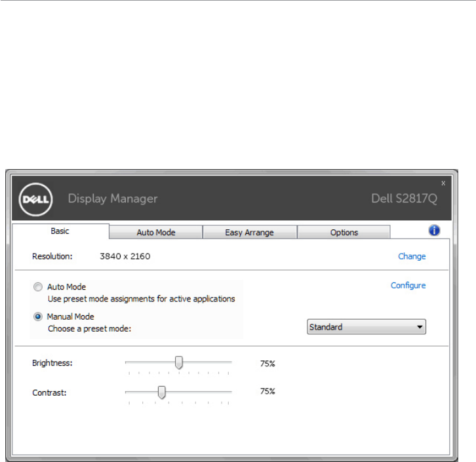Click the Brightness slider thumb
Viewport: 476px width, 462px height.
coord(179,363)
